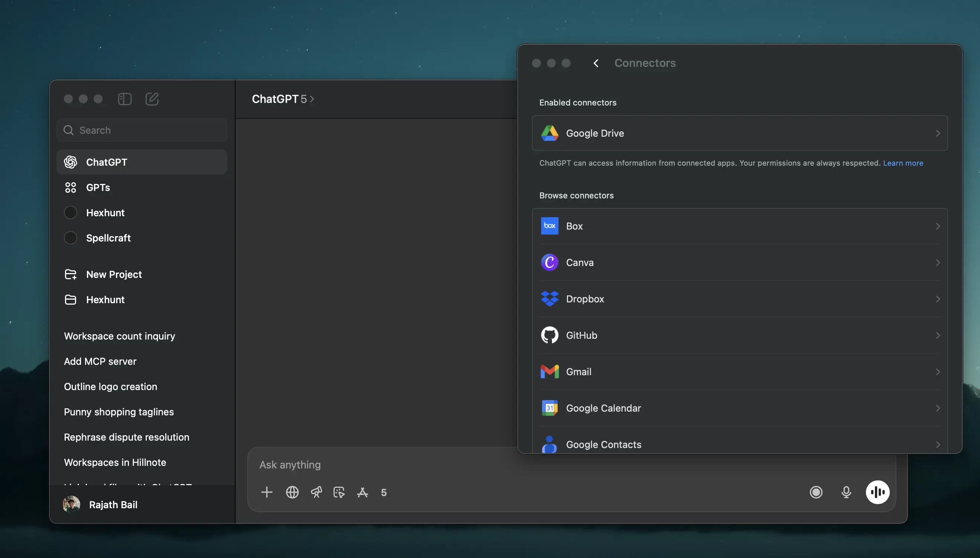Click the new chat compose icon
The width and height of the screenshot is (980, 558).
pos(152,99)
